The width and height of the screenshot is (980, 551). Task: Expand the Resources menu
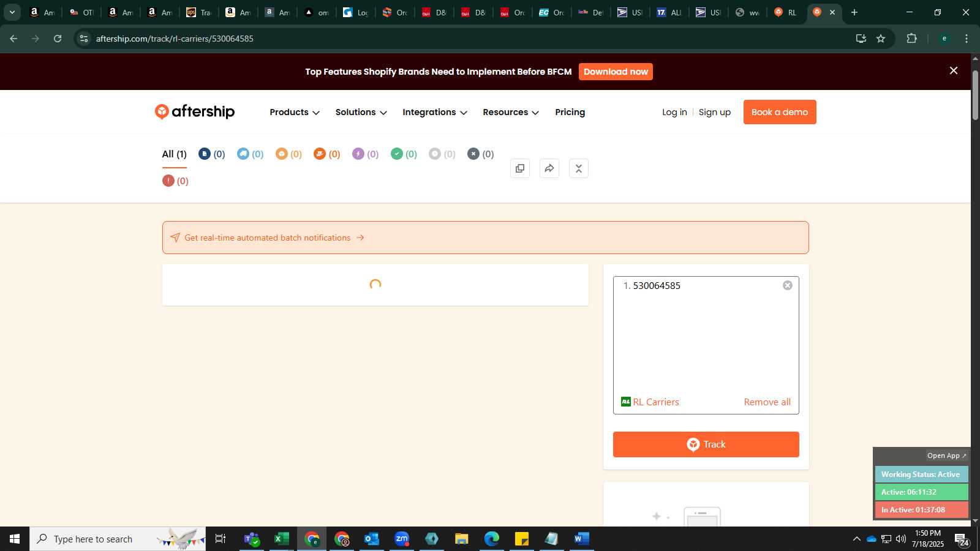pyautogui.click(x=511, y=112)
